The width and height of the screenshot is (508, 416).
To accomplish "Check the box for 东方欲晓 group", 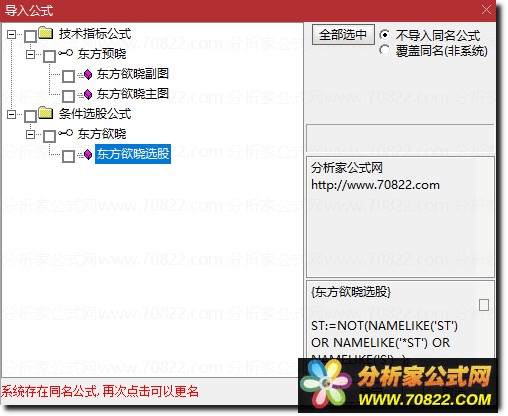I will (x=49, y=136).
